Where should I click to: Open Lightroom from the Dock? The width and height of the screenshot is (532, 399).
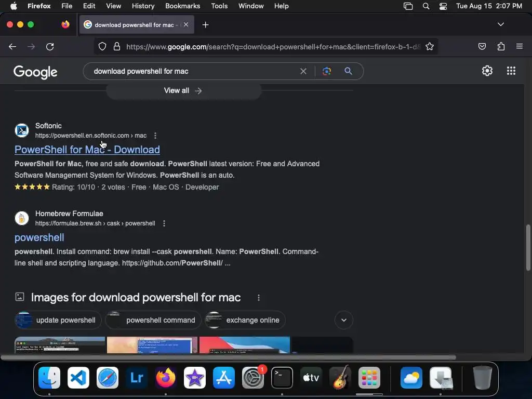137,378
